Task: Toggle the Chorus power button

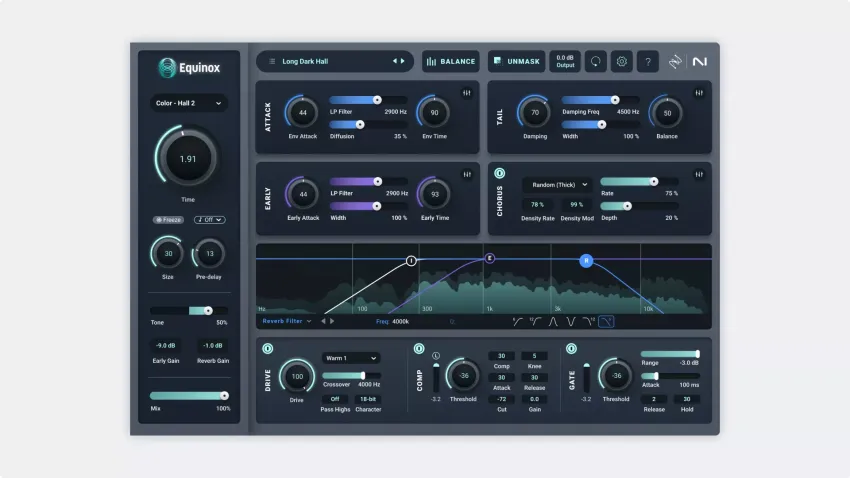Action: pos(499,174)
